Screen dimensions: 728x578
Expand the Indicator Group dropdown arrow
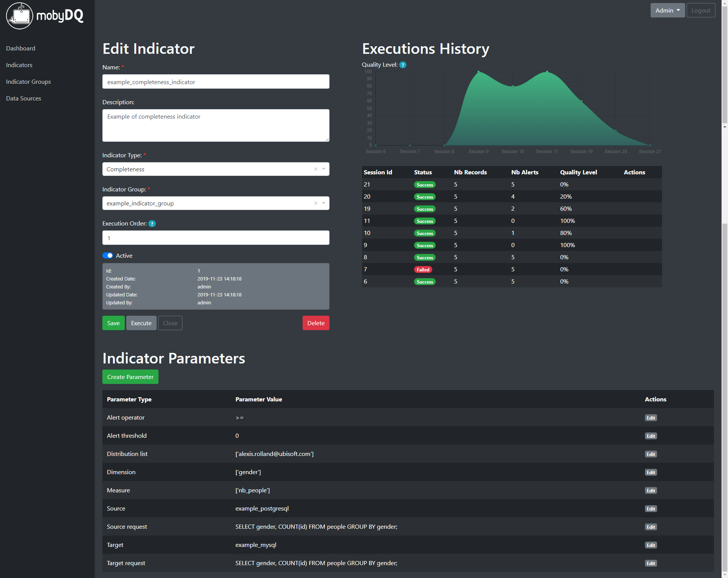(x=324, y=203)
